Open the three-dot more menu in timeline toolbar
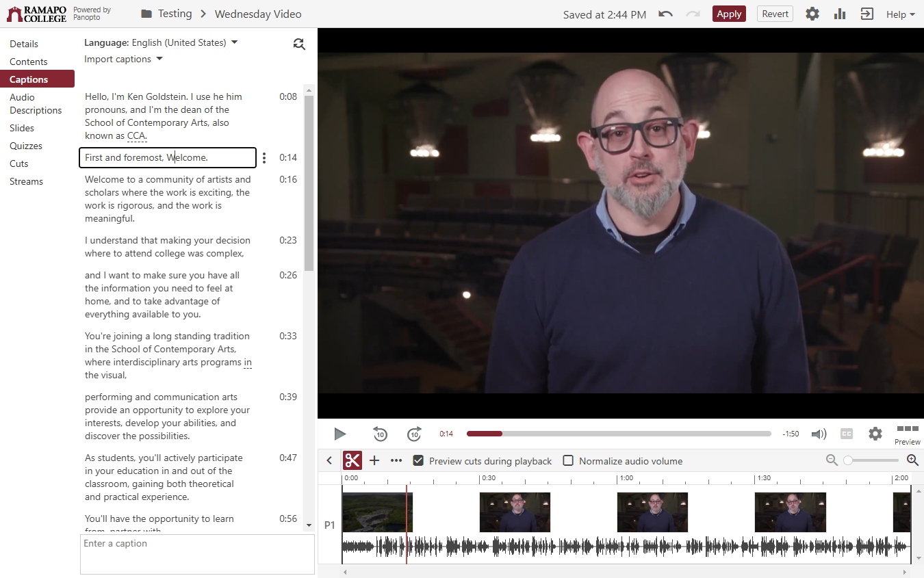This screenshot has height=578, width=924. 396,460
